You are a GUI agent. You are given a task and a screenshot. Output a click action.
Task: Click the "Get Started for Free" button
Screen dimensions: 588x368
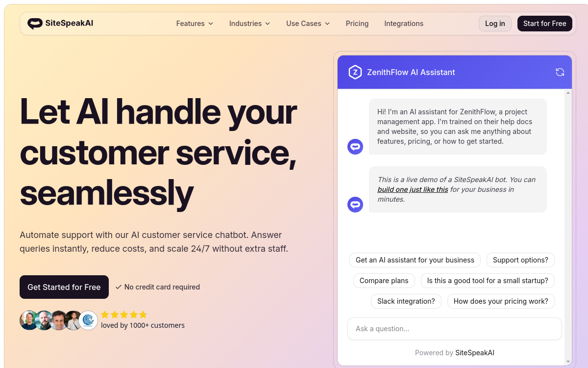[64, 287]
